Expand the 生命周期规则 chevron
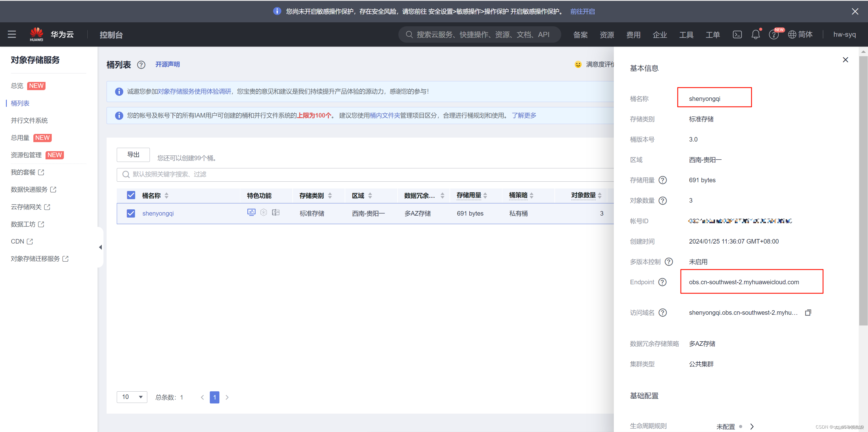The width and height of the screenshot is (868, 432). click(x=752, y=426)
